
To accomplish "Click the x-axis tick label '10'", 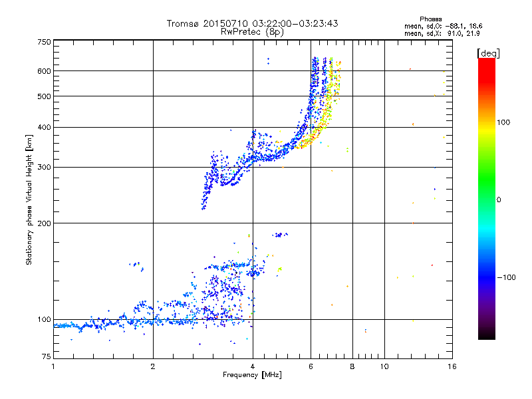I will 384,366.
